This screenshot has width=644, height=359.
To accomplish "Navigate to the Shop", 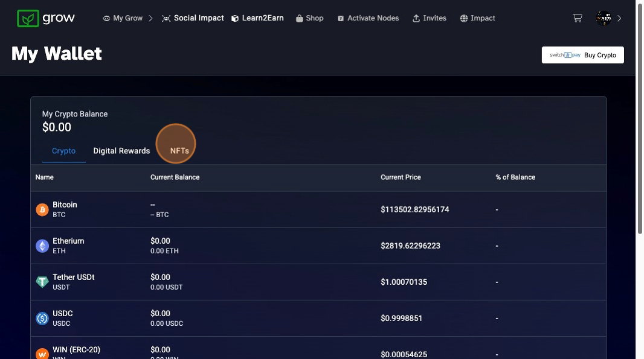I will (x=310, y=18).
